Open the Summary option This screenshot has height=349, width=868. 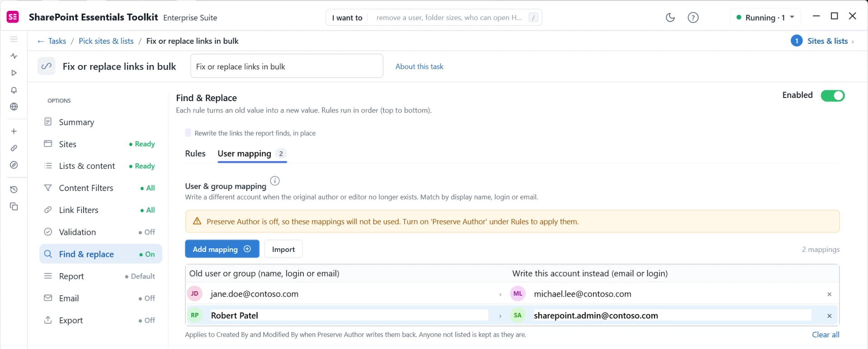click(x=100, y=122)
